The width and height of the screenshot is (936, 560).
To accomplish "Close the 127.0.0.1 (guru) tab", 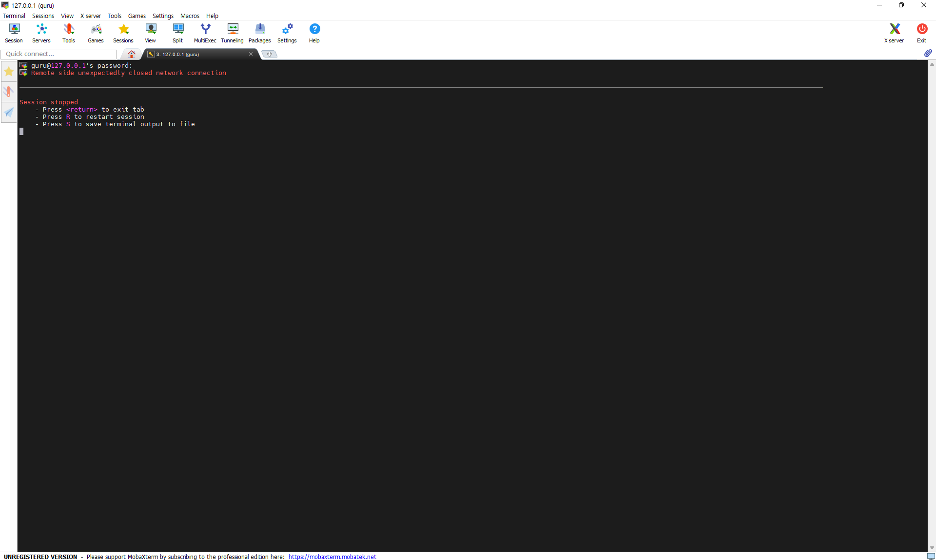I will 251,54.
